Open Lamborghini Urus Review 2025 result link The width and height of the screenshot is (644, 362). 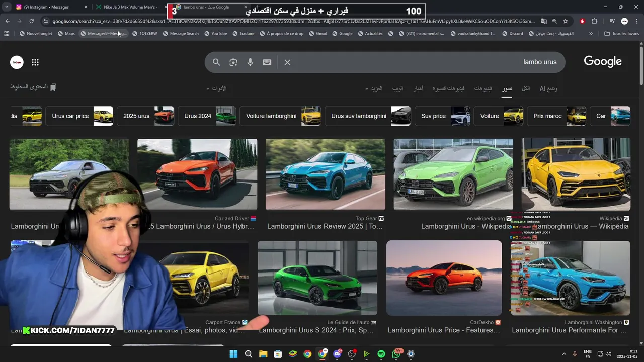pos(325,226)
